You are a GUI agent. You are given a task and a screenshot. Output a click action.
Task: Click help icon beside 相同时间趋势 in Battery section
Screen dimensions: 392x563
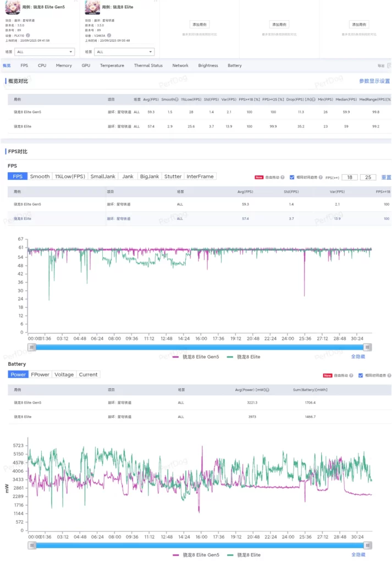(389, 376)
